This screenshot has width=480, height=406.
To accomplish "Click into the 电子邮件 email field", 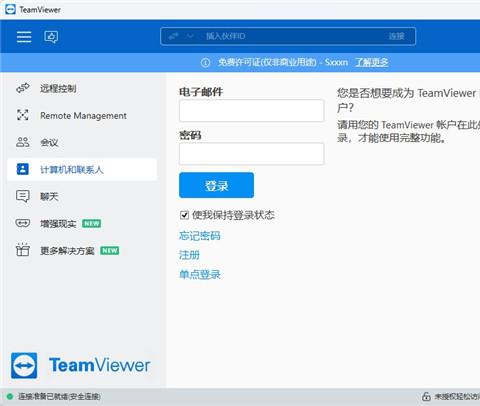I will click(251, 110).
